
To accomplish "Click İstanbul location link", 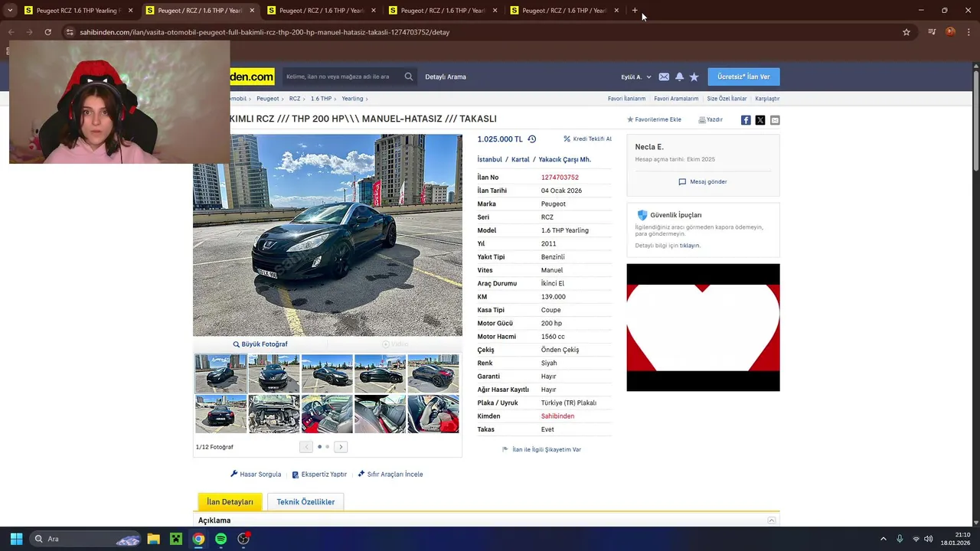I will pyautogui.click(x=490, y=160).
